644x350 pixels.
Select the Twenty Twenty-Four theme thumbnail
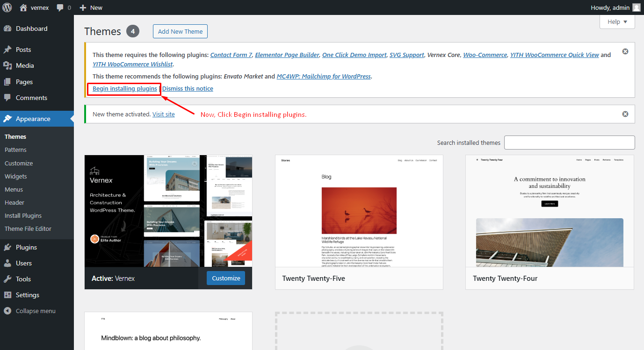click(x=550, y=211)
